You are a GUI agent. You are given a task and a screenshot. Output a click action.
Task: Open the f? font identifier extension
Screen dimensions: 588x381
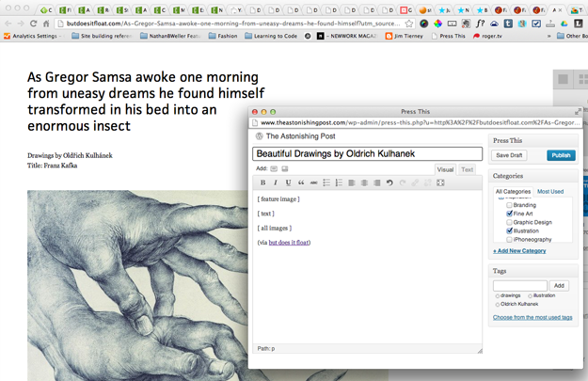coord(480,24)
